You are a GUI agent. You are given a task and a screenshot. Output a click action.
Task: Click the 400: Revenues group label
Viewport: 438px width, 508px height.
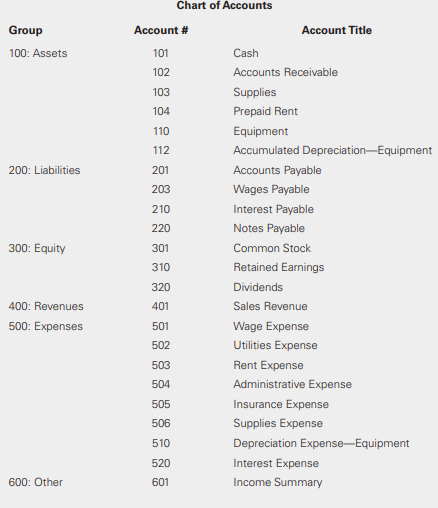point(46,306)
